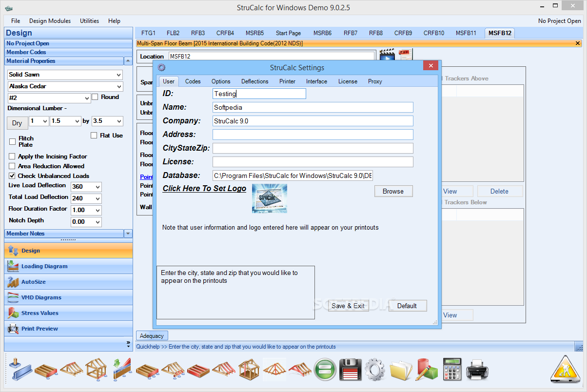Click the StruCalc app icon in title bar
The width and height of the screenshot is (587, 392).
(x=8, y=8)
